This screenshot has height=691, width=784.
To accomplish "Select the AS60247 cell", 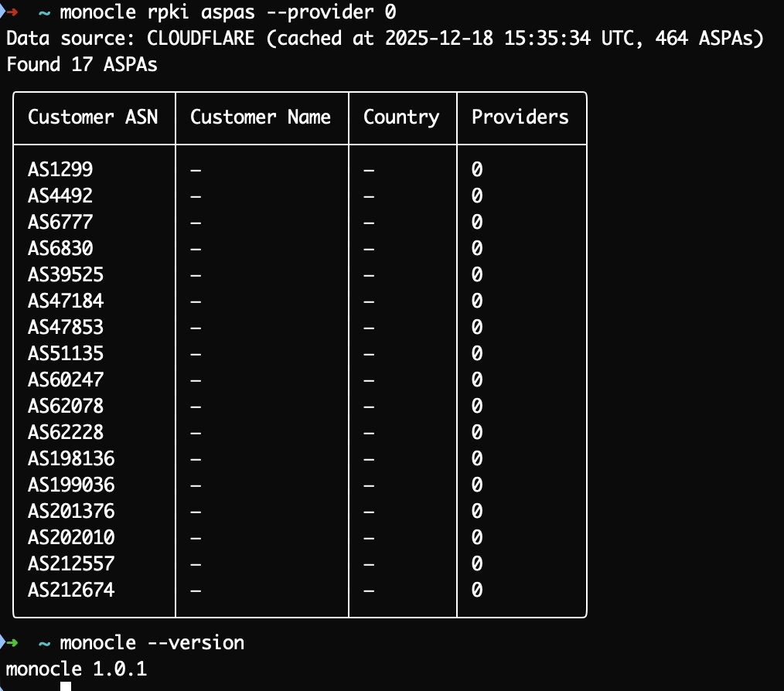I will 66,380.
